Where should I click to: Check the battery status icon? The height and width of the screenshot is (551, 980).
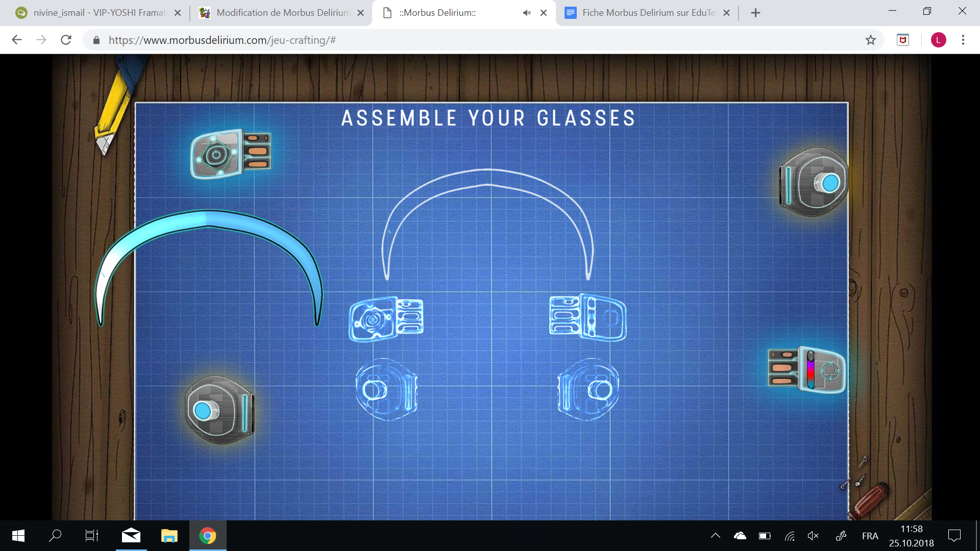(765, 536)
